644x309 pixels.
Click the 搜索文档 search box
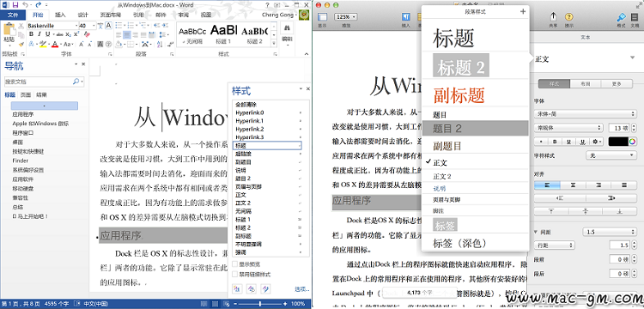[x=45, y=82]
